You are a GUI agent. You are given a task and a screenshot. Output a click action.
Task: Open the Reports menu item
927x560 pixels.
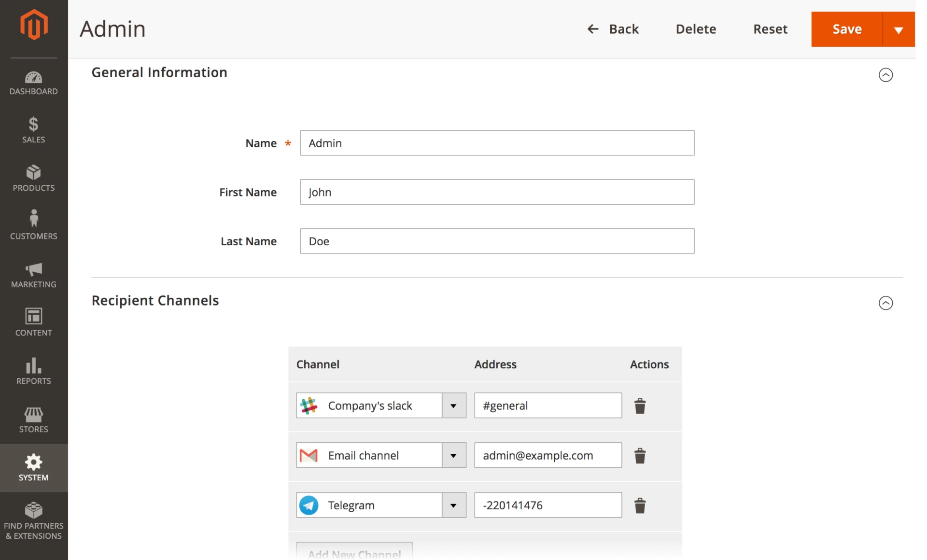tap(34, 371)
